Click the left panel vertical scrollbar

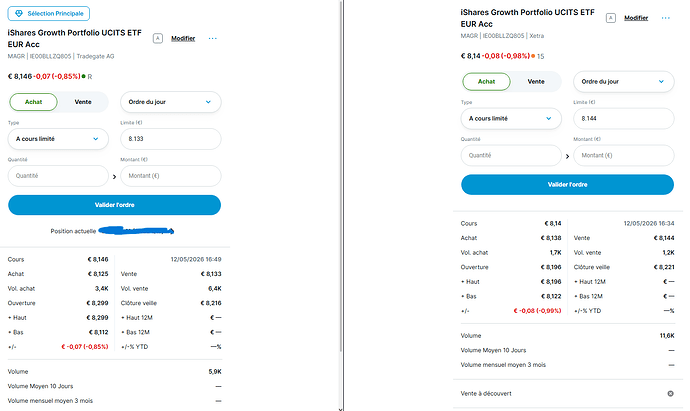[x=341, y=176]
